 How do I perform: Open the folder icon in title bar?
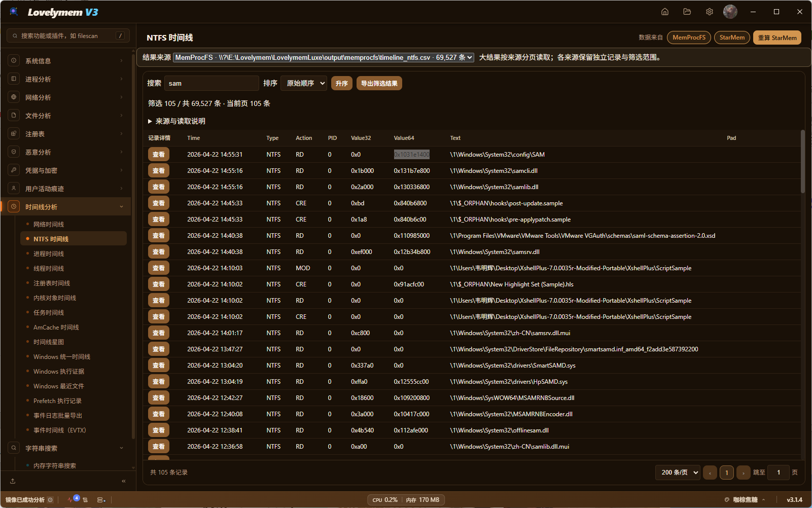687,12
